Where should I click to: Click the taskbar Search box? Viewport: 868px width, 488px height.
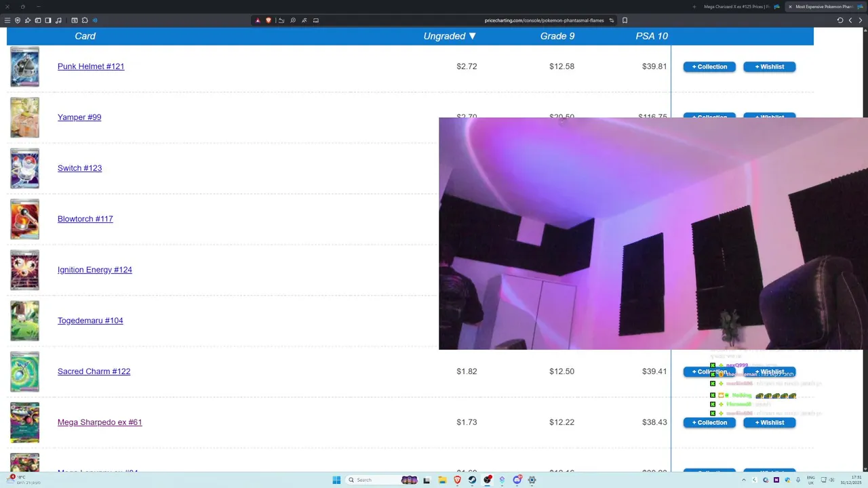point(380,480)
